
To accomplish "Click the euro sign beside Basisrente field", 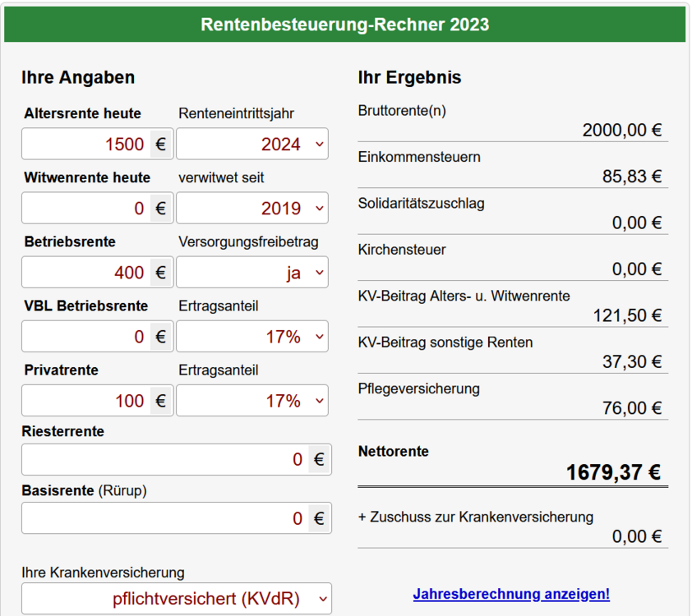I will pyautogui.click(x=319, y=518).
